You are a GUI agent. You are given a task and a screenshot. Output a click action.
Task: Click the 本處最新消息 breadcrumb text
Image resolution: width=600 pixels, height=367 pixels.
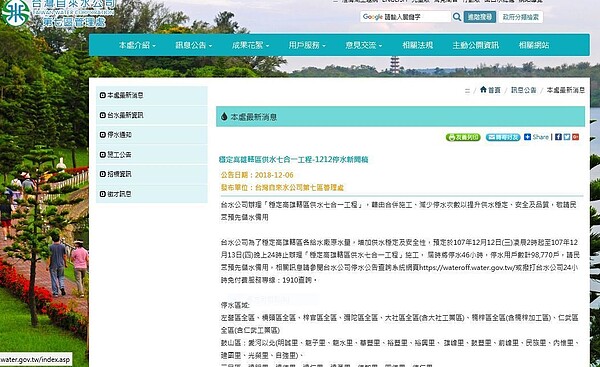pyautogui.click(x=566, y=90)
